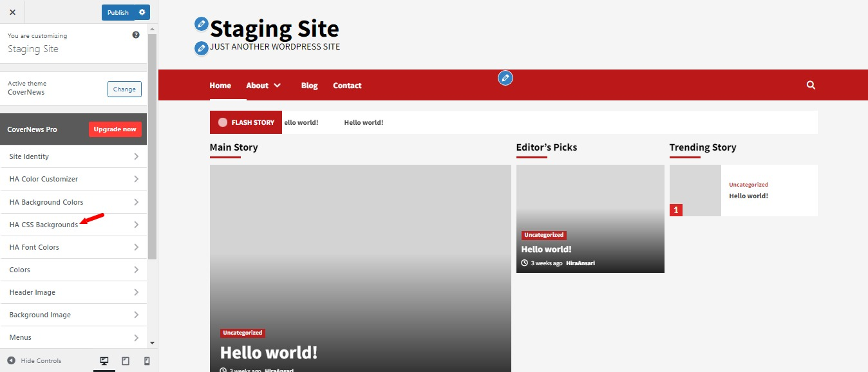Image resolution: width=868 pixels, height=372 pixels.
Task: Open the Colors section
Action: coord(73,270)
